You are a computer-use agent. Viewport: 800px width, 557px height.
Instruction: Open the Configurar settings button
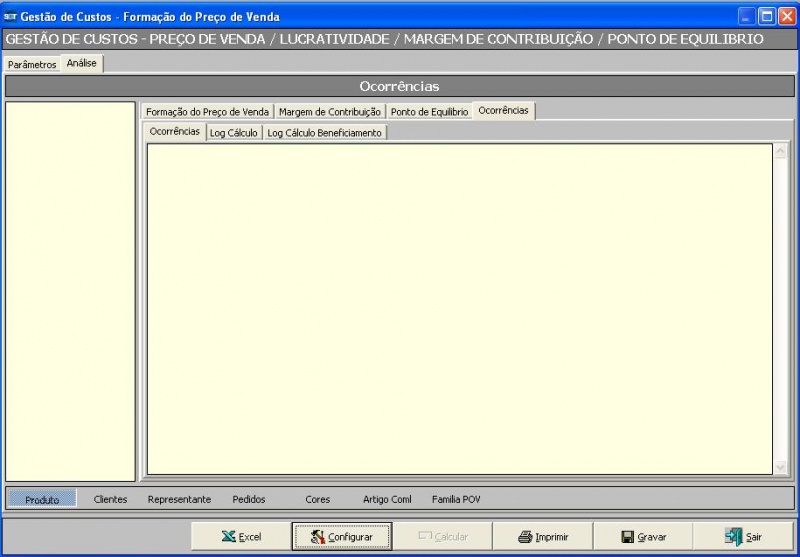pos(341,537)
